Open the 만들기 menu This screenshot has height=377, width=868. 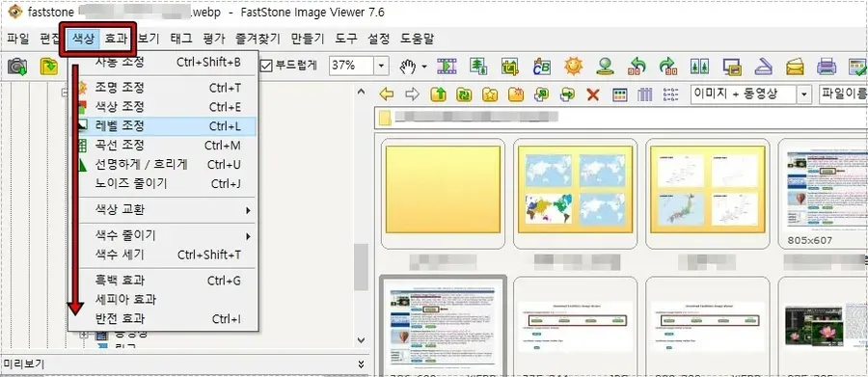(308, 40)
